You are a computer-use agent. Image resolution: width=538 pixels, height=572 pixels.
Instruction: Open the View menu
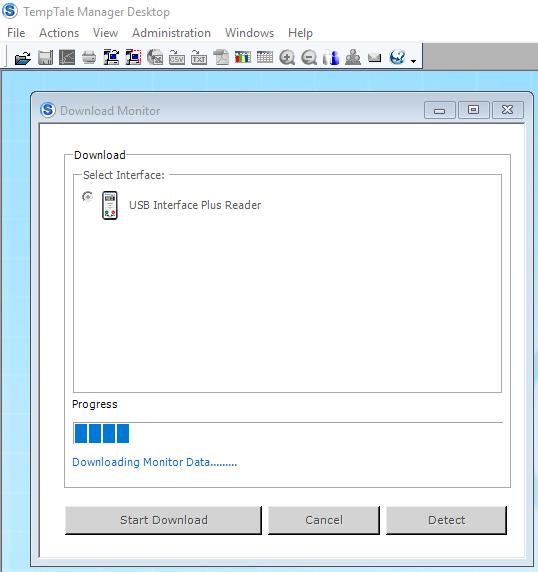[x=105, y=33]
